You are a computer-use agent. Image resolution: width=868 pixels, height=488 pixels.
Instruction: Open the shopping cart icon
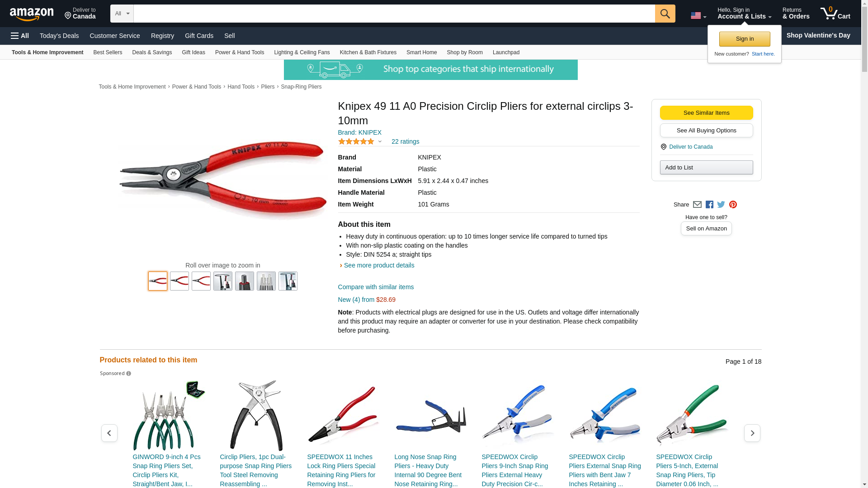(835, 14)
